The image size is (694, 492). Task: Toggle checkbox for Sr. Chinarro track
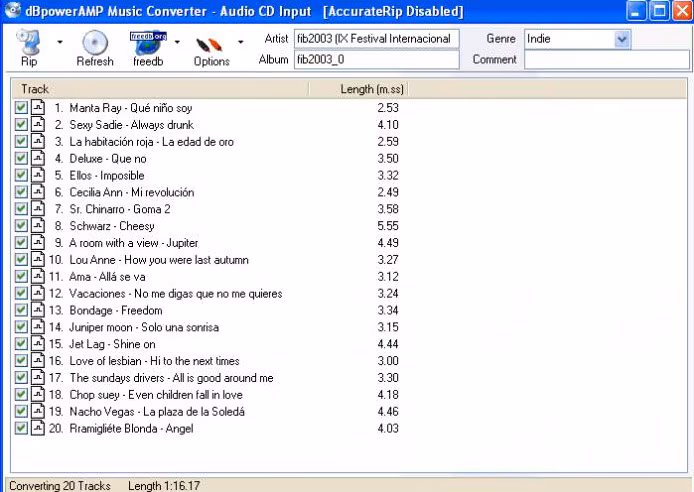pos(21,208)
